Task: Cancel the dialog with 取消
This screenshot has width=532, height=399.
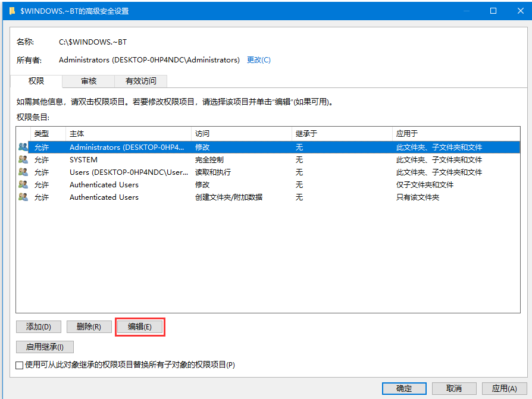Action: coord(453,388)
